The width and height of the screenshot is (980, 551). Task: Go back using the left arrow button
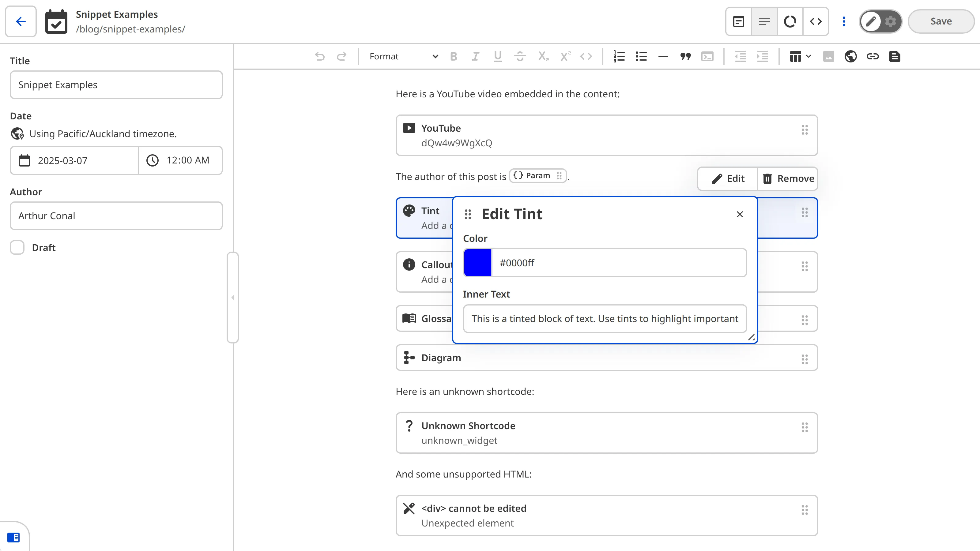[x=21, y=21]
